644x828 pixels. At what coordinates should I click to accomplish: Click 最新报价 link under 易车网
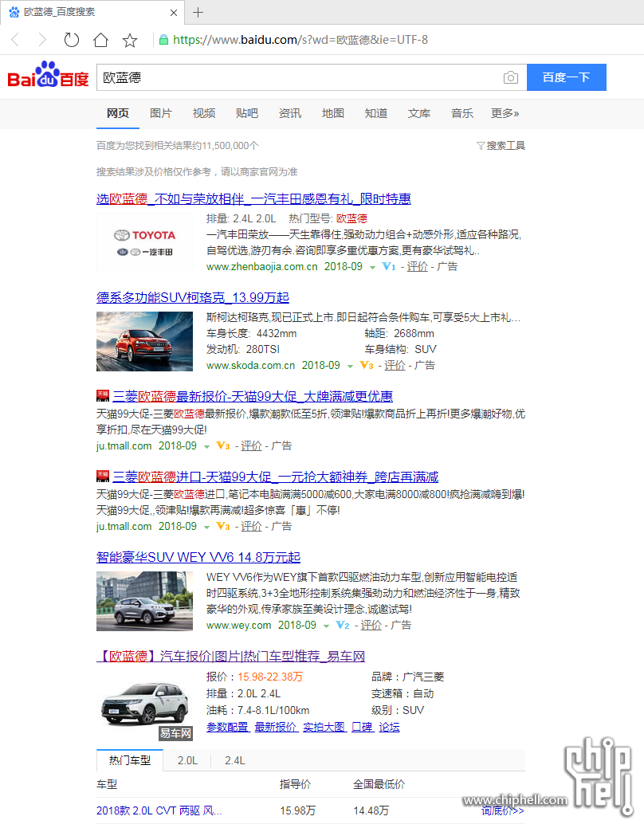tap(276, 727)
